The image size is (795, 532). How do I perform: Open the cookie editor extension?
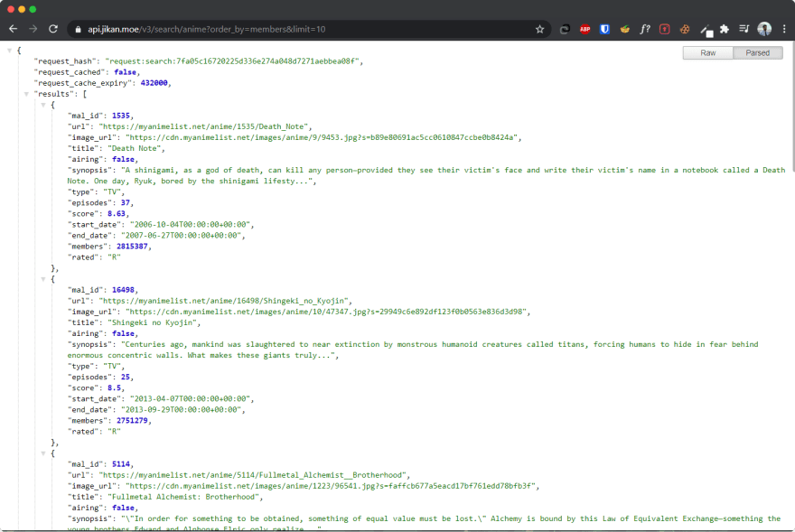[x=685, y=30]
